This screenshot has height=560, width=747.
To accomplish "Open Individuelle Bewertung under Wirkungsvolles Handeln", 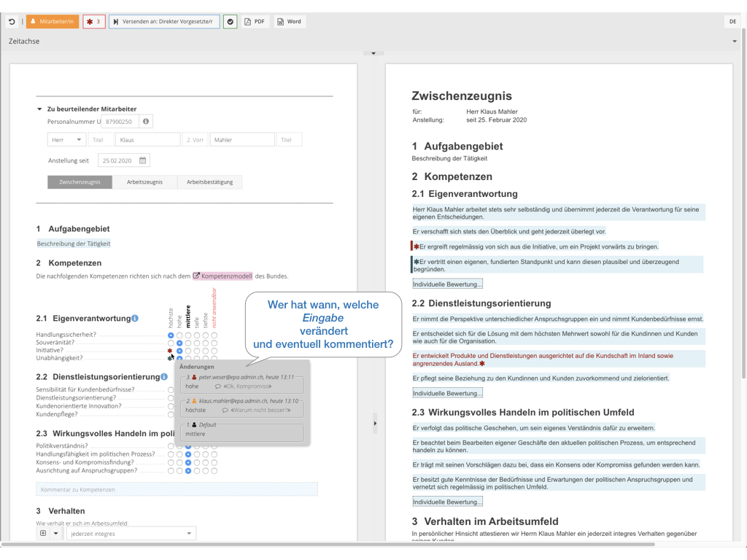I will pos(447,502).
